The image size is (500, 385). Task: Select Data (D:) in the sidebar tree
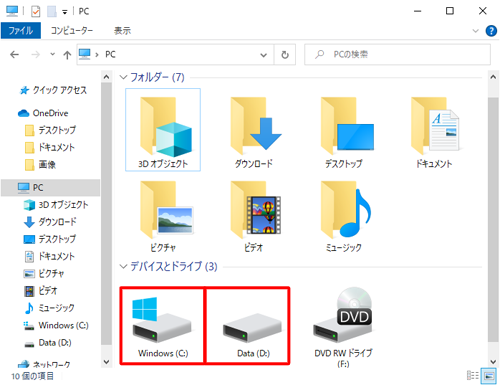[x=48, y=343]
